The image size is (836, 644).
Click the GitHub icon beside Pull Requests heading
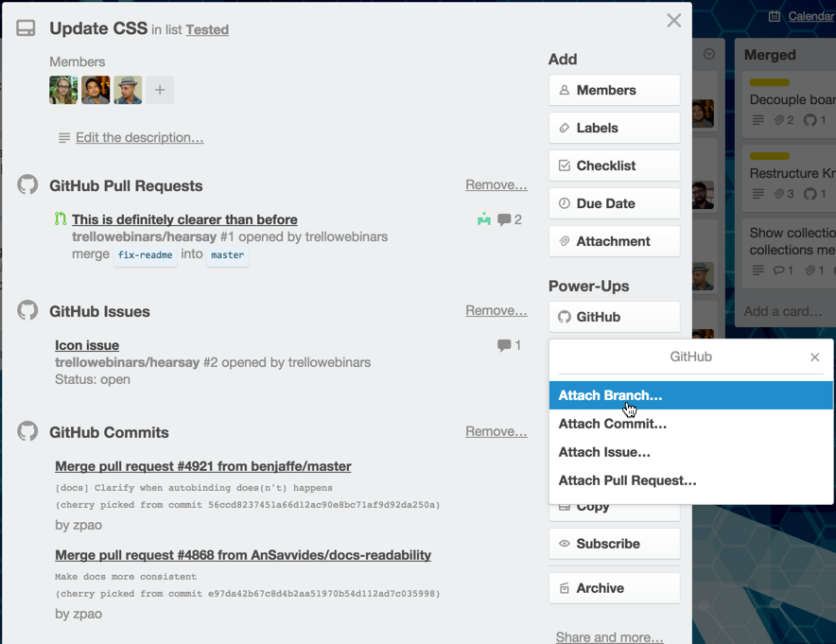point(27,185)
